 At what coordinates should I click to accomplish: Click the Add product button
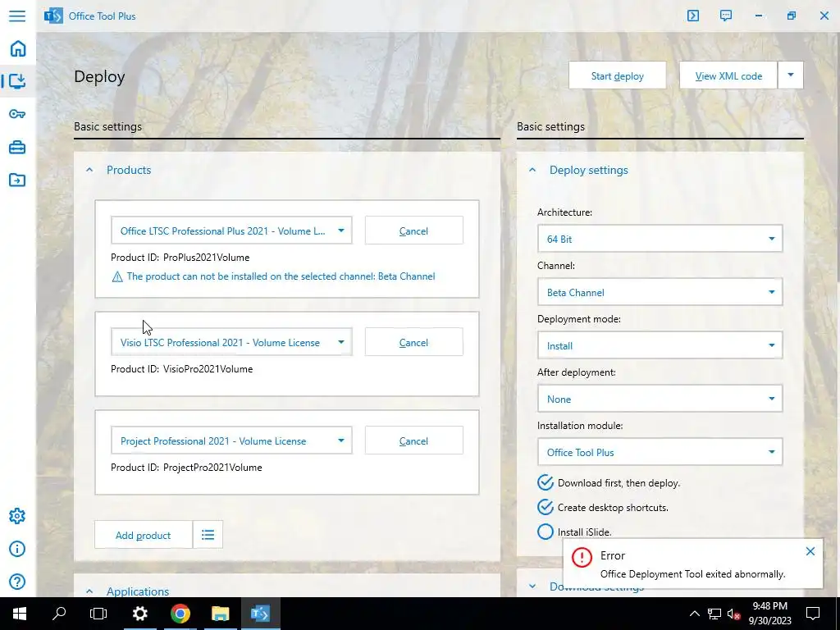tap(143, 535)
